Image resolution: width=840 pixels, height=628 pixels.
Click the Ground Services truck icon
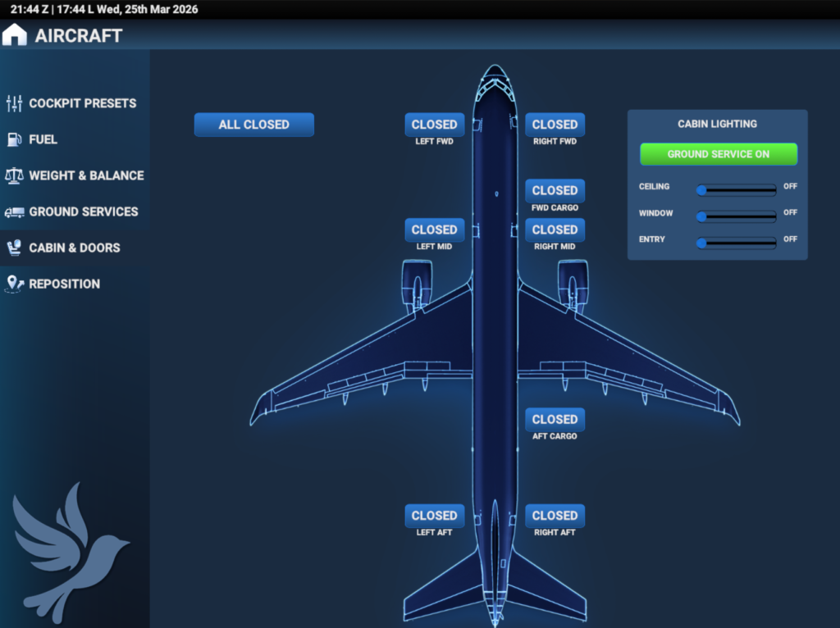coord(14,212)
